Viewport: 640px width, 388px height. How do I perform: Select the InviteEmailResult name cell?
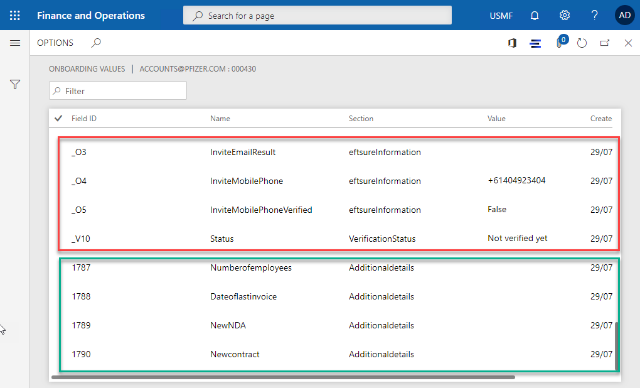point(243,152)
